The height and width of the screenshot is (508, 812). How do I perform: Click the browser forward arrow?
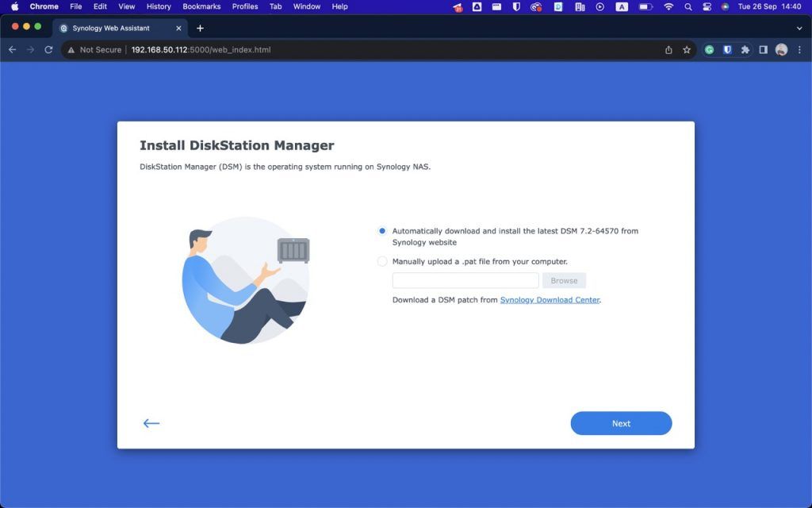(31, 50)
